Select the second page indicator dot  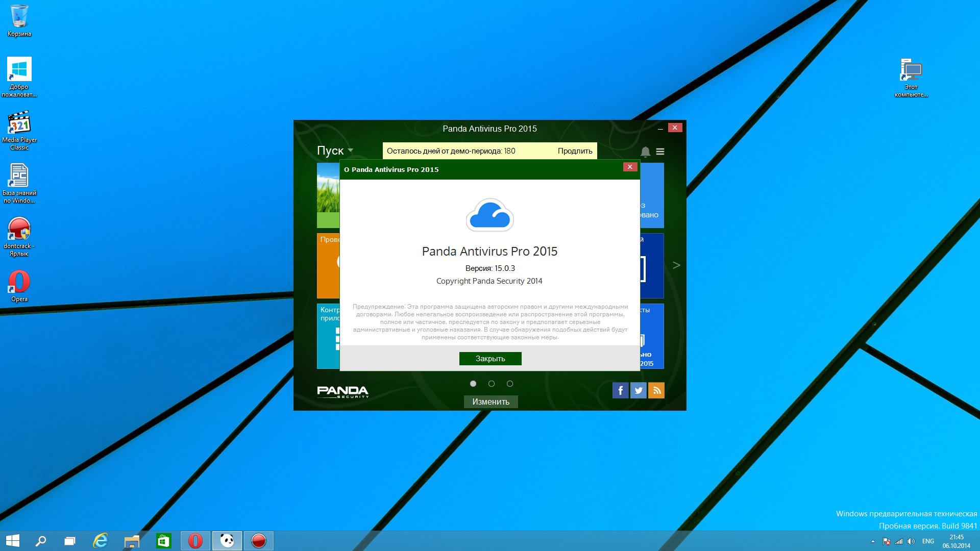pyautogui.click(x=492, y=384)
